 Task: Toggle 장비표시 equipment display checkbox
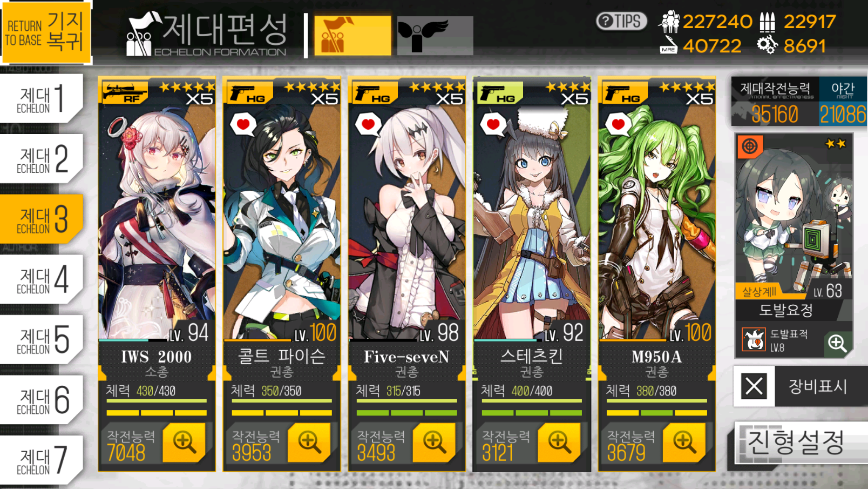point(754,386)
